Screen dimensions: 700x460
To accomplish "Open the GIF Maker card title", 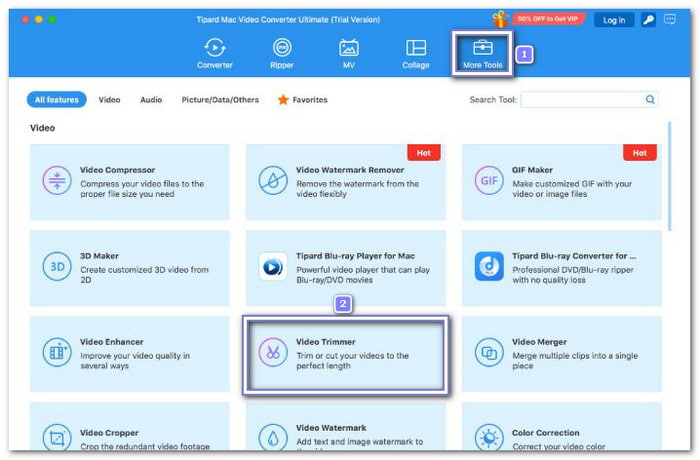I will pyautogui.click(x=532, y=170).
